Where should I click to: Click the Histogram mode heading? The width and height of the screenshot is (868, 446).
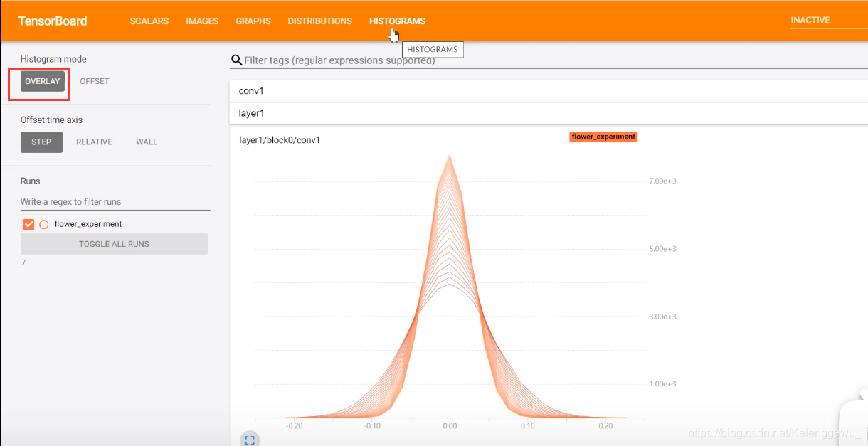click(x=53, y=59)
